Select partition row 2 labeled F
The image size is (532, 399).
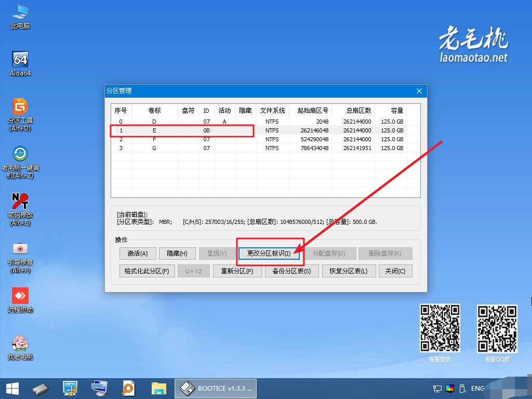click(x=259, y=139)
